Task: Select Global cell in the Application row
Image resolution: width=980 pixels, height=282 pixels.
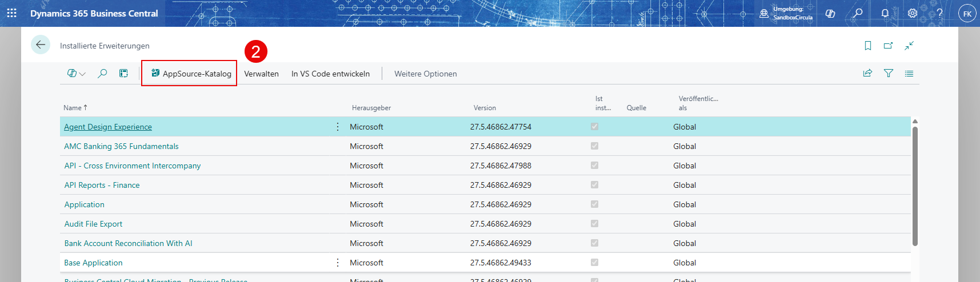Action: [x=685, y=204]
